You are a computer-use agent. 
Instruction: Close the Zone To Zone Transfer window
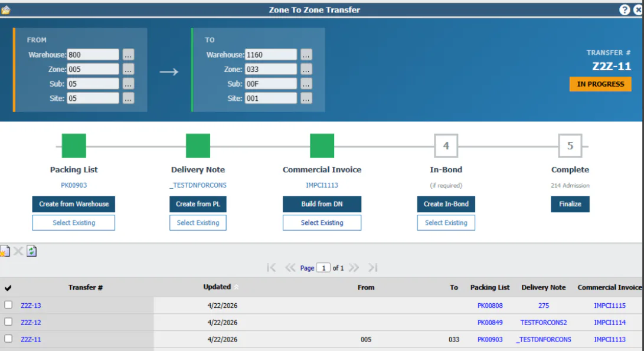(x=638, y=10)
